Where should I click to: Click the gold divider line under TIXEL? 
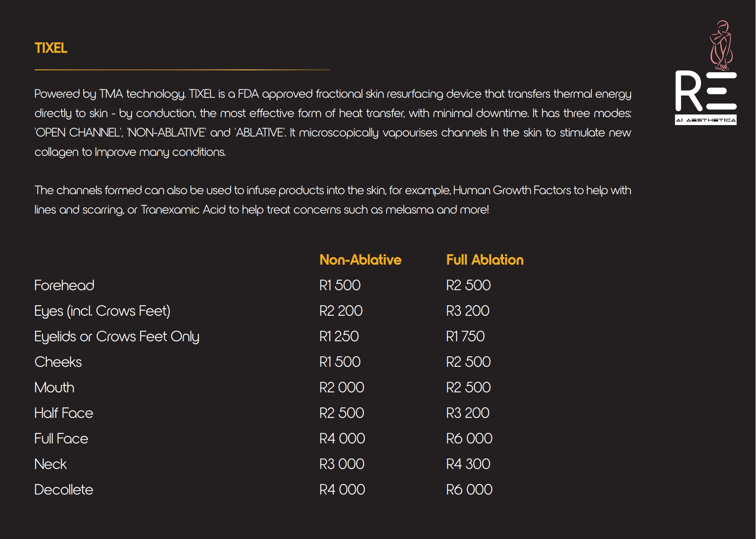point(182,70)
